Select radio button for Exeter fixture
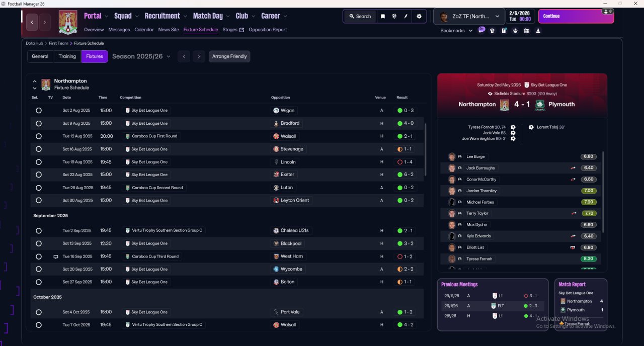This screenshot has height=346, width=644. (39, 175)
